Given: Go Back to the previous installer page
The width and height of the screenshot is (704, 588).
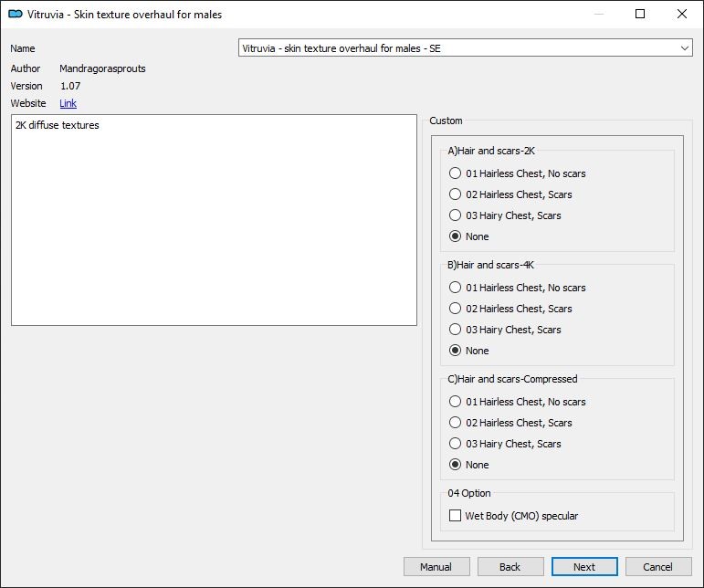Looking at the screenshot, I should (510, 567).
